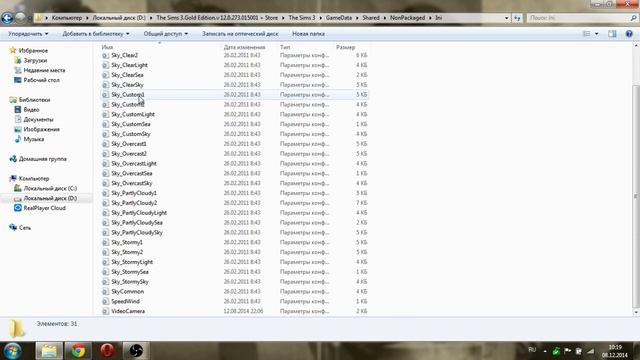The image size is (640, 360).
Task: Click the search input field
Action: click(x=579, y=18)
